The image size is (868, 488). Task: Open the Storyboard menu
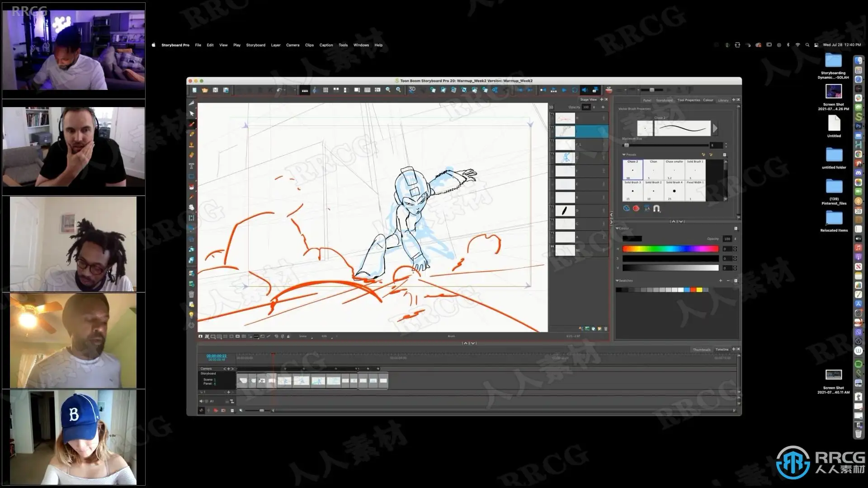(255, 45)
